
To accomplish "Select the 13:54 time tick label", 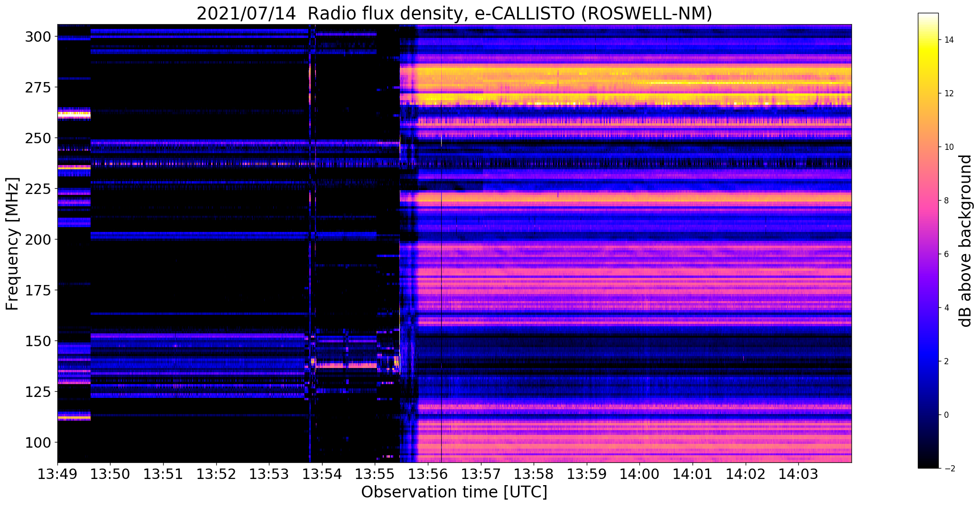I will pos(323,474).
